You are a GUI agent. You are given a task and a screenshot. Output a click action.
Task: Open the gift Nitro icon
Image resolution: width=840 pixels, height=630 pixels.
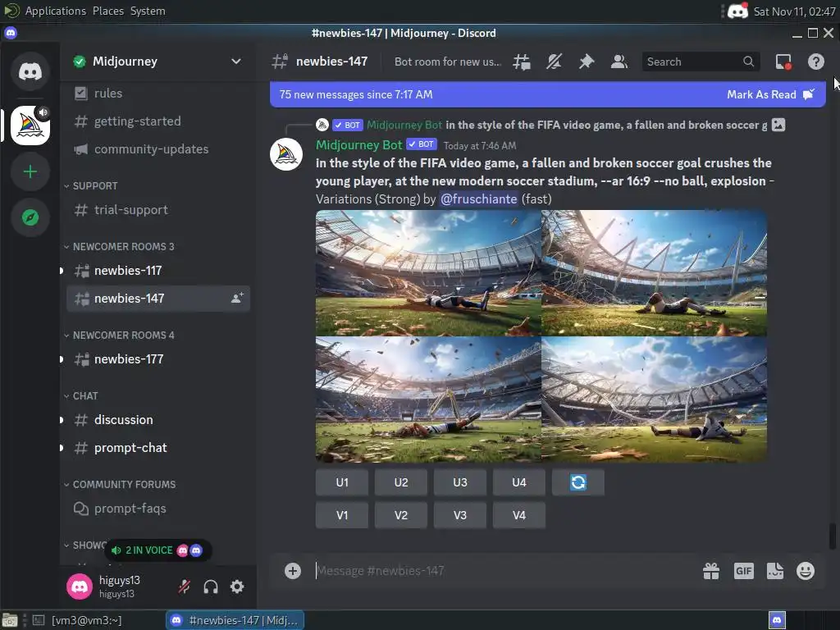711,571
